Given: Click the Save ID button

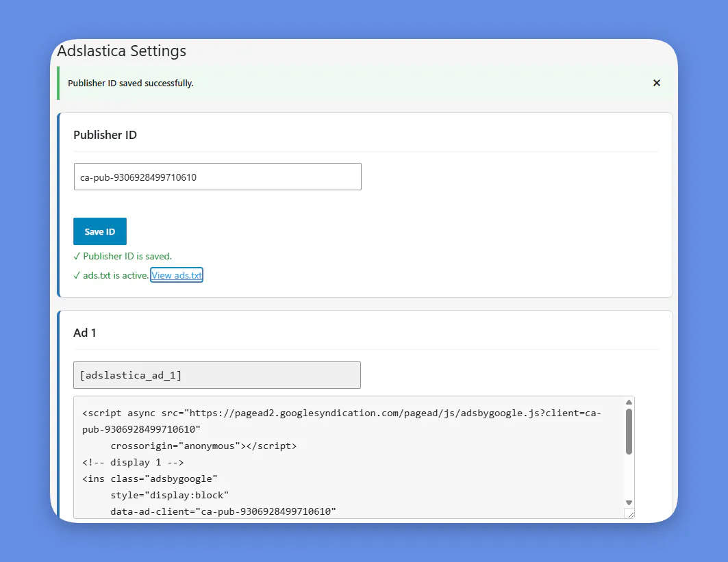Looking at the screenshot, I should [100, 231].
